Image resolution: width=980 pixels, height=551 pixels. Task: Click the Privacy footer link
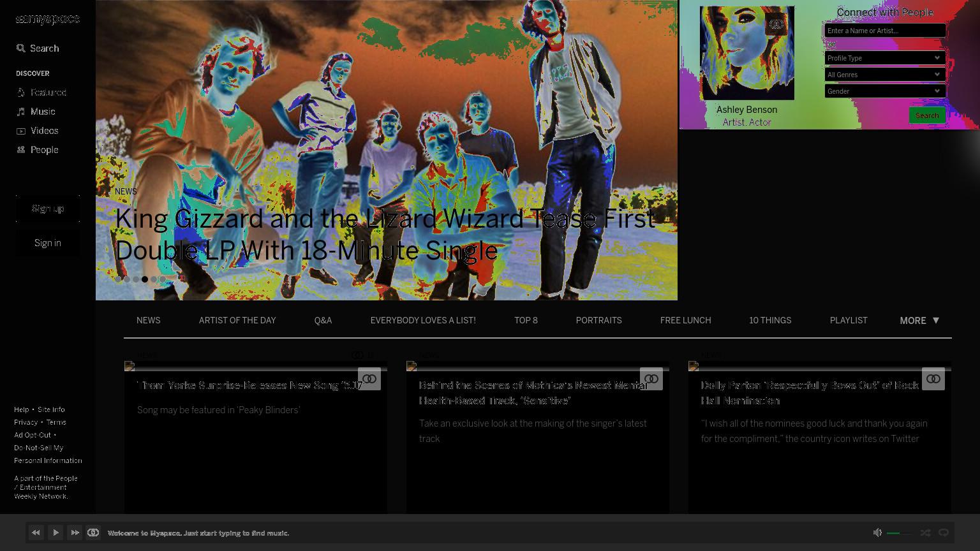(x=26, y=422)
